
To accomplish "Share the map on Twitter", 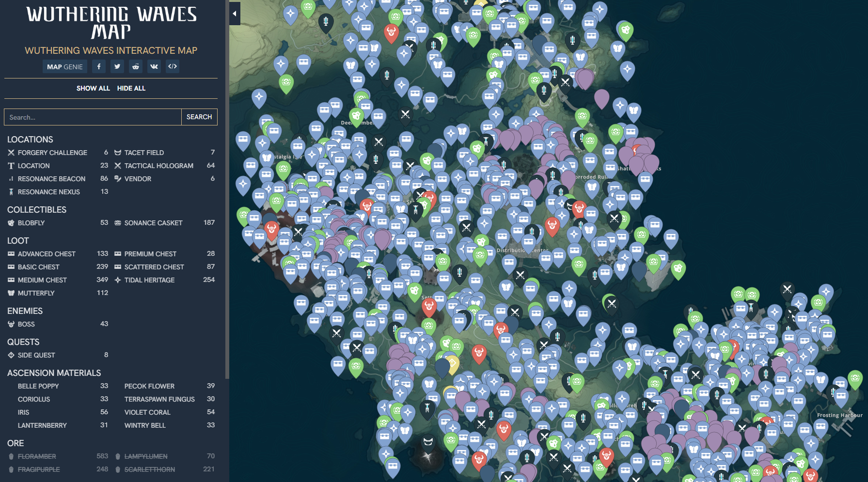I will tap(117, 66).
